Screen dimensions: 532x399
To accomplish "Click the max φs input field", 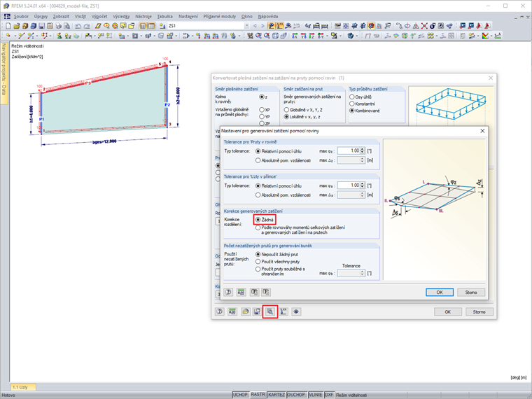I will click(x=349, y=185).
